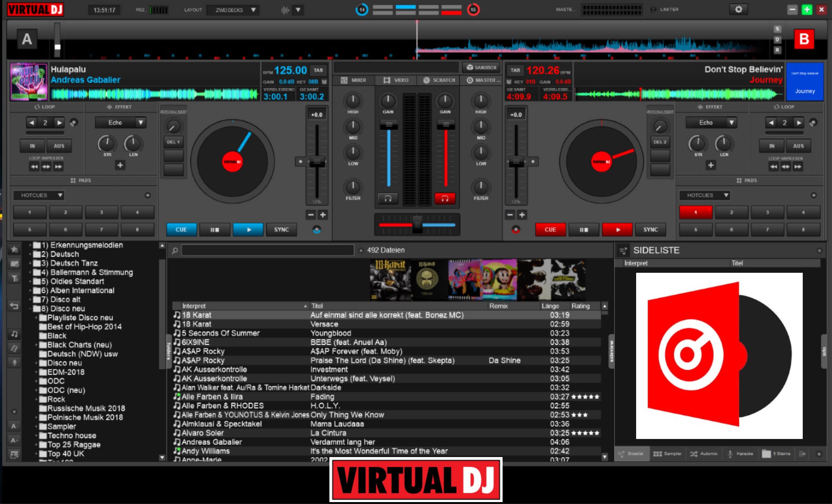The height and width of the screenshot is (504, 832).
Task: Click deck A loop IN button
Action: coord(32,146)
